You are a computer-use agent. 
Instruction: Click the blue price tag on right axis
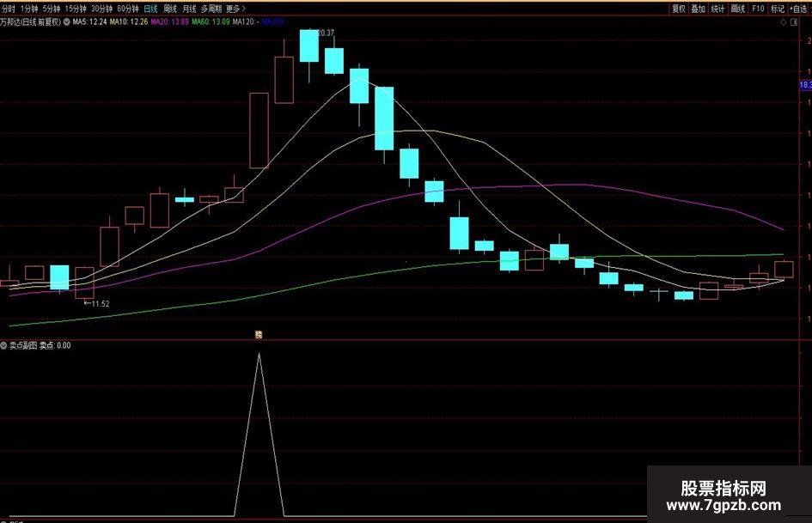pyautogui.click(x=806, y=85)
